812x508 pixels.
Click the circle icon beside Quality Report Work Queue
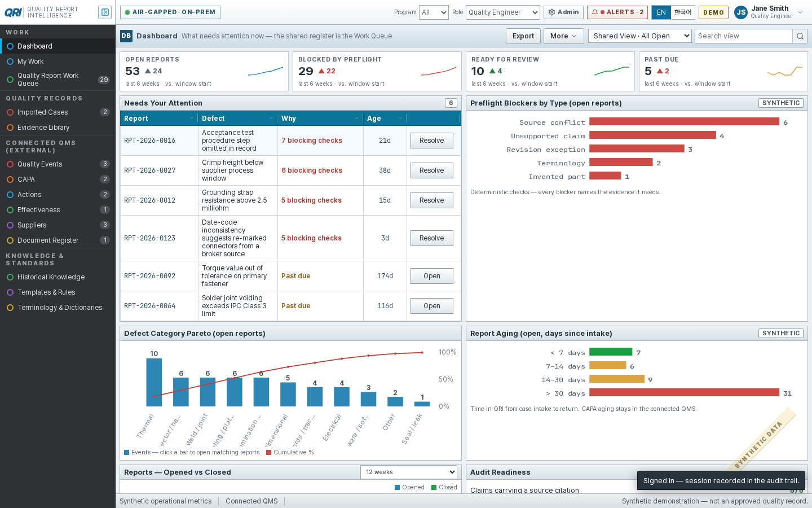pyautogui.click(x=10, y=80)
